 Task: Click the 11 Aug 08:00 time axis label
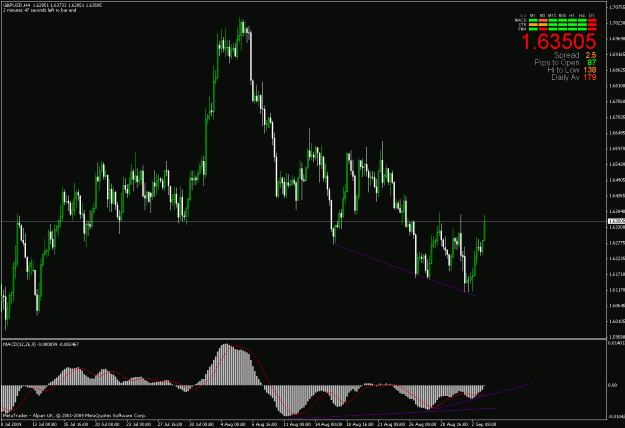pyautogui.click(x=296, y=425)
